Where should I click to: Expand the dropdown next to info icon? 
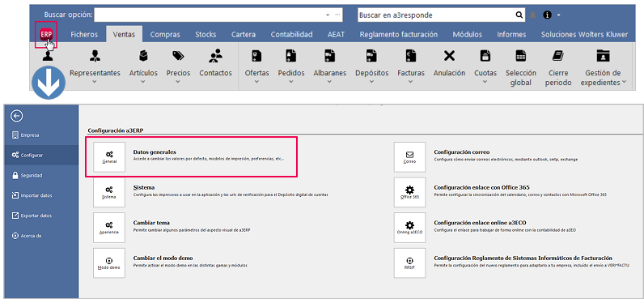click(558, 15)
